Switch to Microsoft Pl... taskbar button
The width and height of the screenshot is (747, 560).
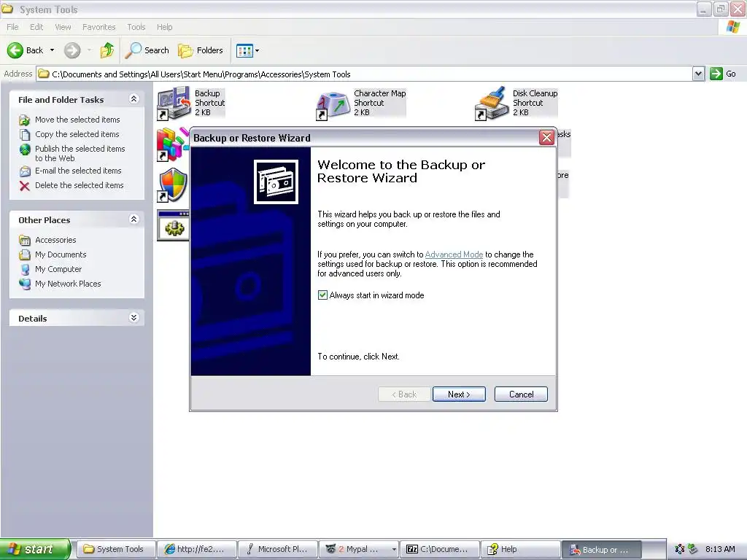[278, 549]
